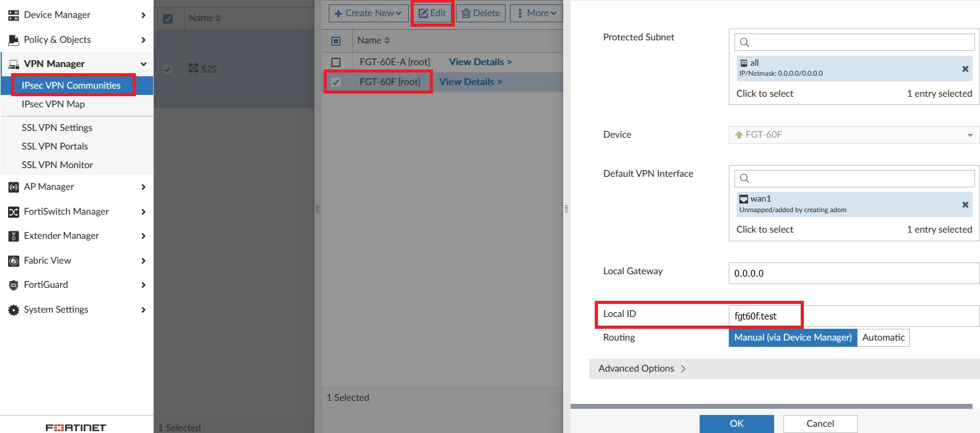Select the FortiSwitch Manager icon

[x=13, y=212]
